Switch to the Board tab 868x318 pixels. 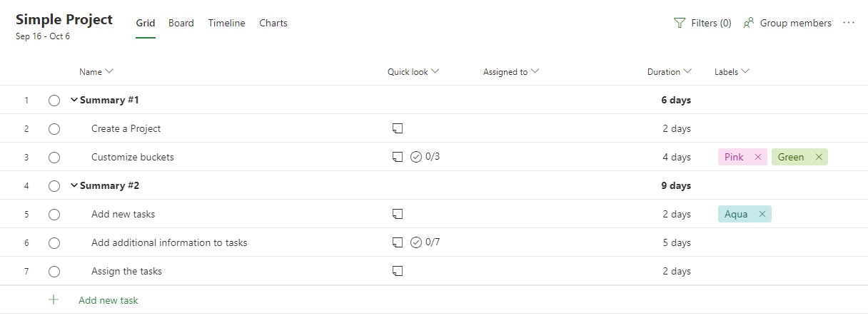[x=181, y=23]
